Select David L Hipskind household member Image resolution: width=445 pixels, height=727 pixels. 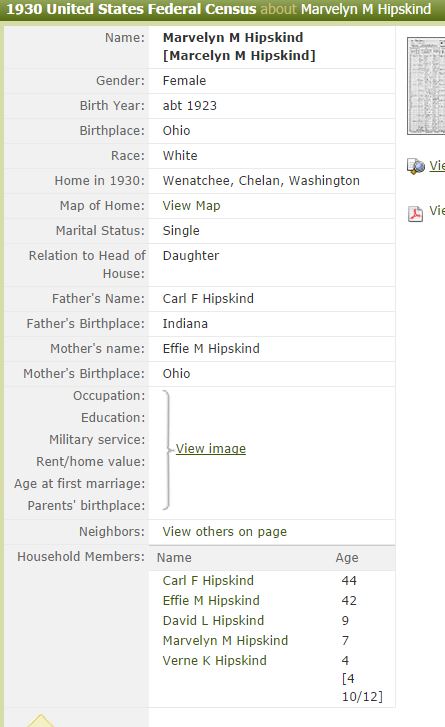pos(213,620)
